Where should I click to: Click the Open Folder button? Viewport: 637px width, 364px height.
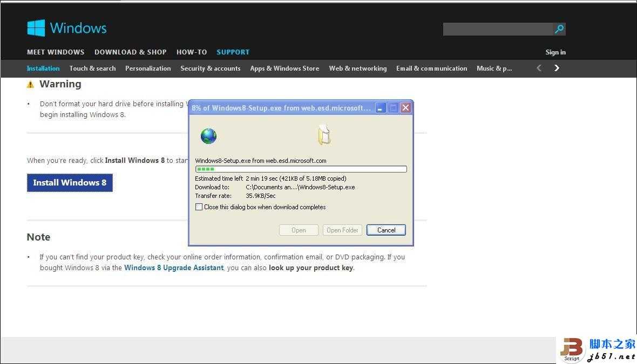342,230
